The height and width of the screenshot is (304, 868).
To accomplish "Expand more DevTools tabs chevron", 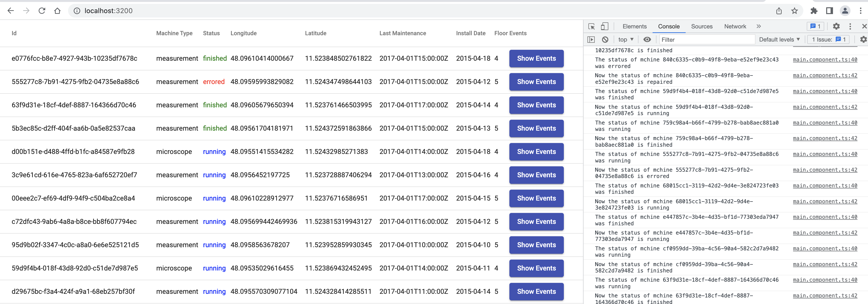I will 758,26.
